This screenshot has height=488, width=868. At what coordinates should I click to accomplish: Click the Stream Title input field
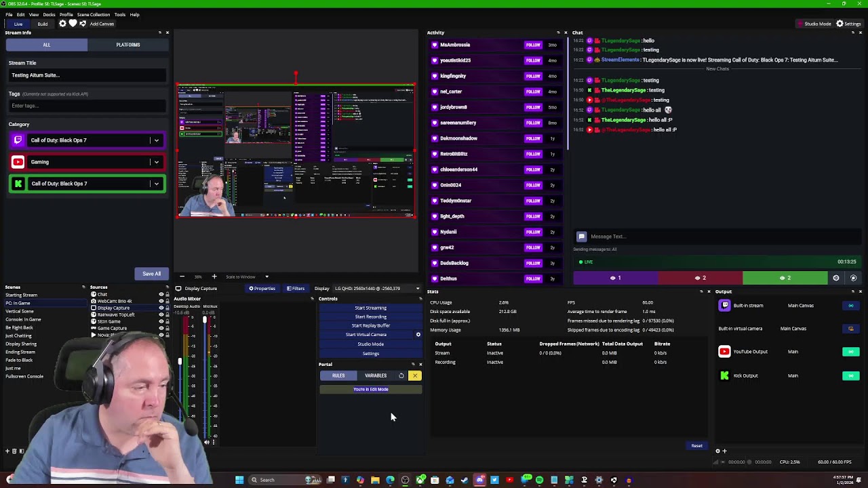tap(87, 75)
